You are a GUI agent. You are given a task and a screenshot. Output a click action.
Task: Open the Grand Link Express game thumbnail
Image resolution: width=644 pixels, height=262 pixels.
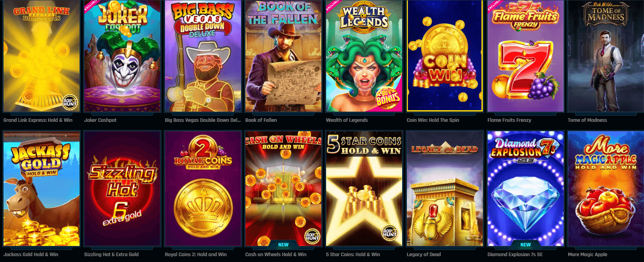[41, 56]
